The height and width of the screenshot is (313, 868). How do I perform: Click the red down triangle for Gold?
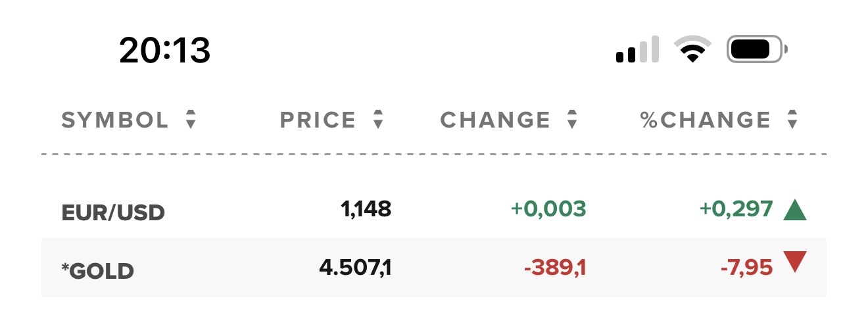point(795,262)
